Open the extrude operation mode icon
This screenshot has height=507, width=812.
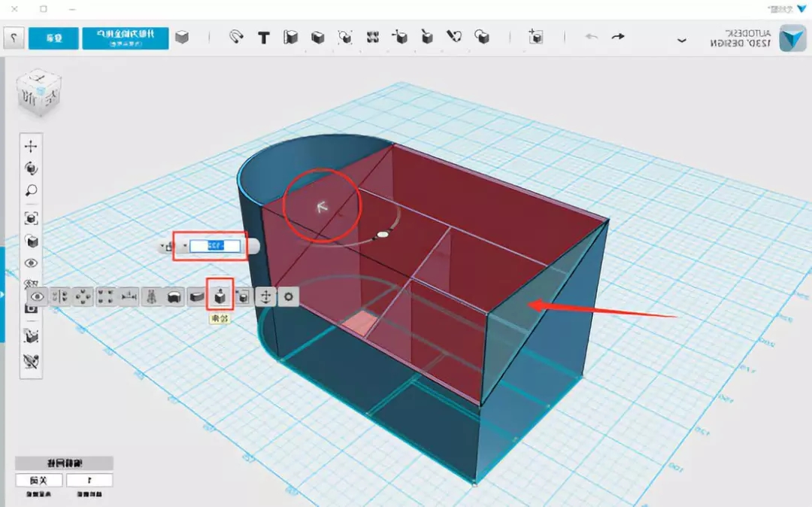pyautogui.click(x=168, y=247)
